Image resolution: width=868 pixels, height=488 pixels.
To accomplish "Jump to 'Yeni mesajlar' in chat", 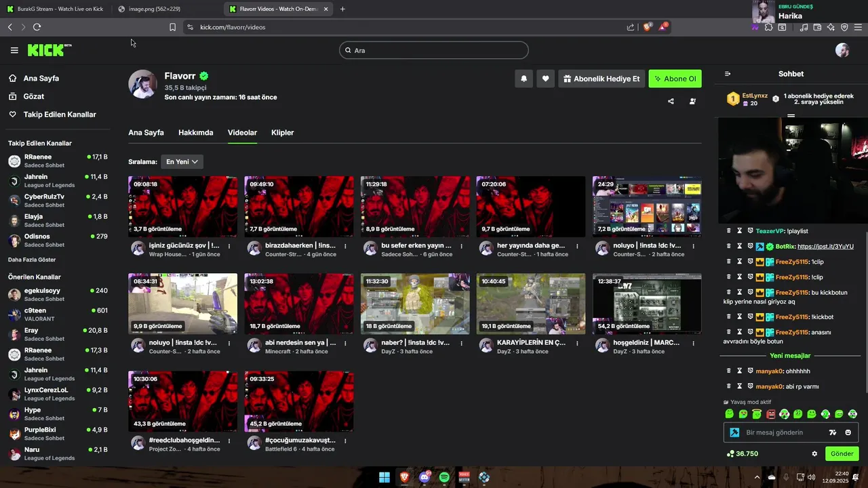I will pyautogui.click(x=790, y=356).
